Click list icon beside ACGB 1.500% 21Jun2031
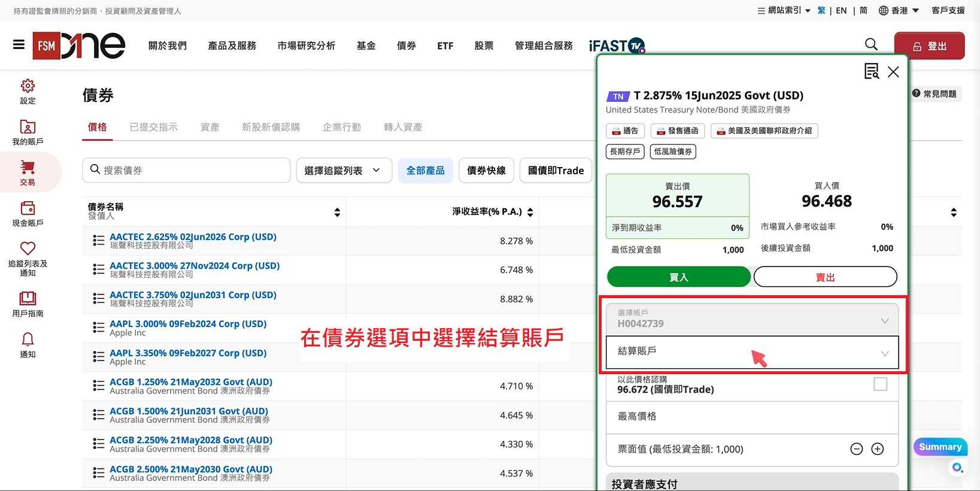 (99, 415)
